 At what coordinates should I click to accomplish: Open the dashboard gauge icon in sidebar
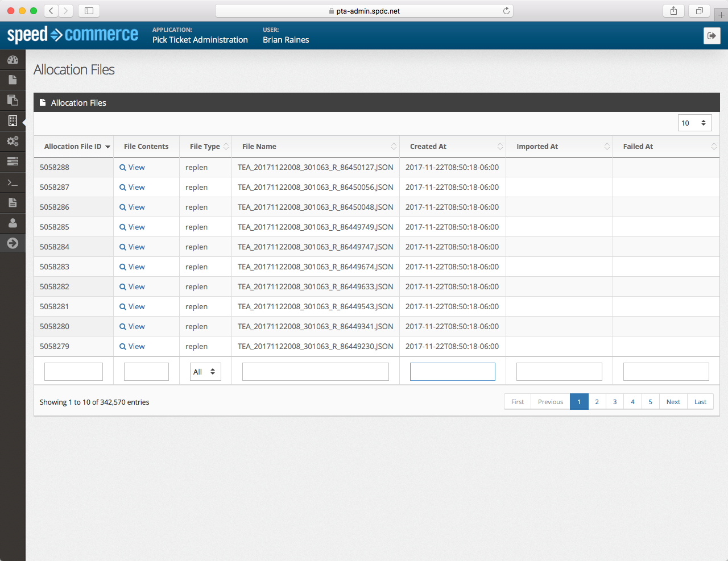tap(13, 60)
